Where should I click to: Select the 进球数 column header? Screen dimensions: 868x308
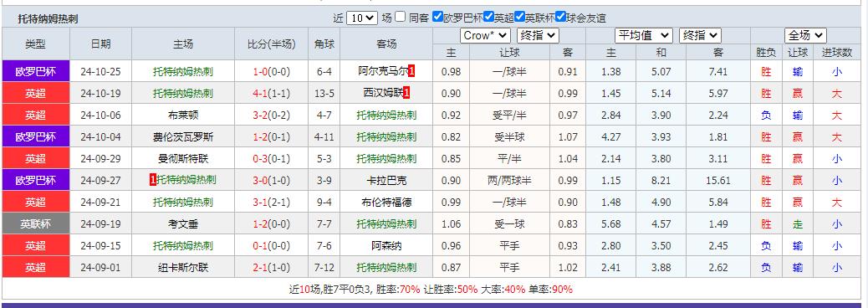tap(837, 53)
